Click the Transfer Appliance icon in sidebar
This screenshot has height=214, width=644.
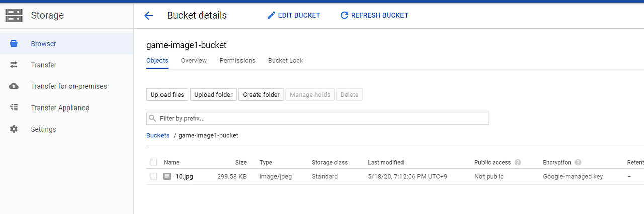[x=14, y=108]
